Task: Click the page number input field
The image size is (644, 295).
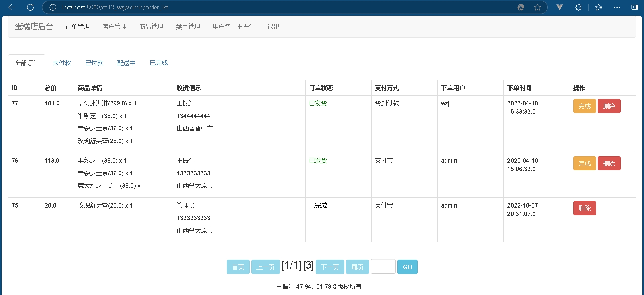Action: point(383,267)
